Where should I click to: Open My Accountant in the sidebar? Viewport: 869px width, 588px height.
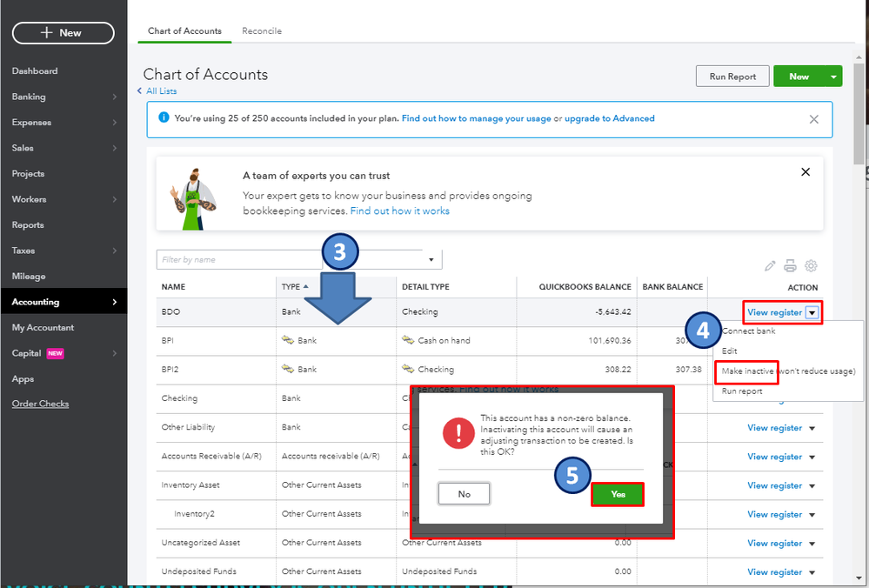[x=43, y=328]
